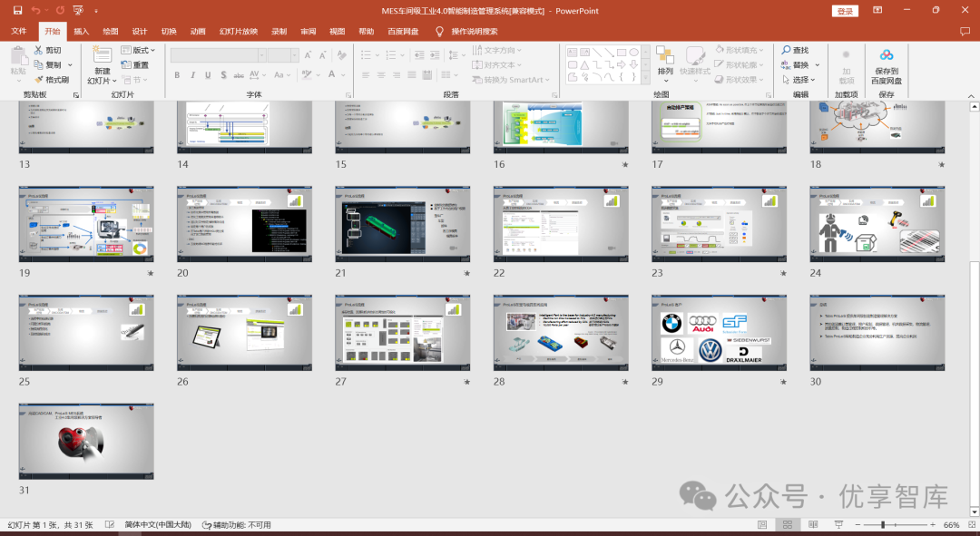
Task: Click the 转换为 SmartArt button
Action: coord(511,79)
